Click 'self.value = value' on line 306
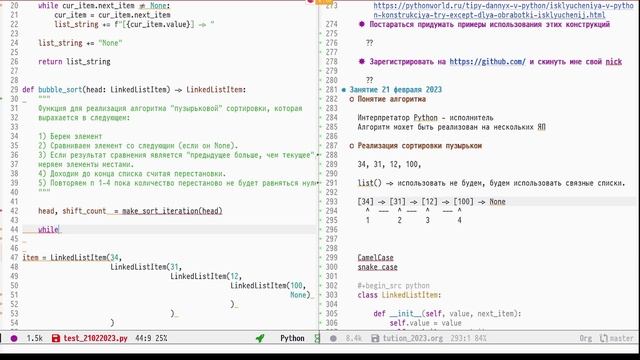This screenshot has width=640, height=360. pyautogui.click(x=425, y=323)
